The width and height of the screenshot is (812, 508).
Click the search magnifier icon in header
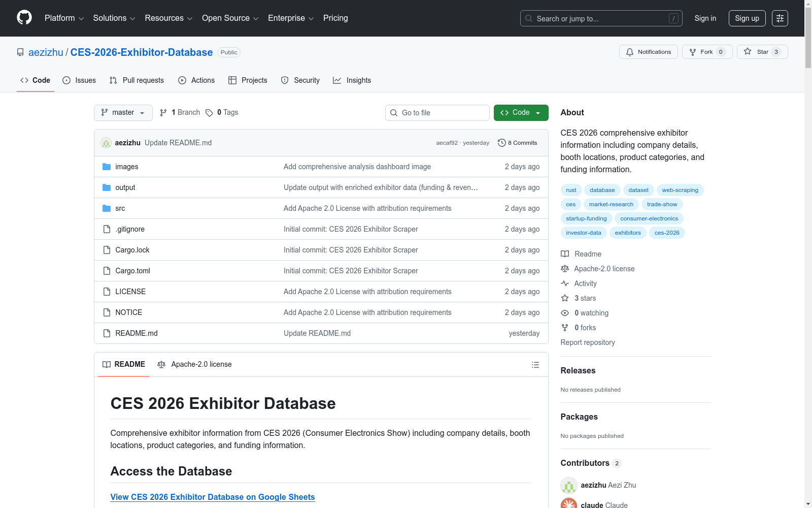click(529, 18)
